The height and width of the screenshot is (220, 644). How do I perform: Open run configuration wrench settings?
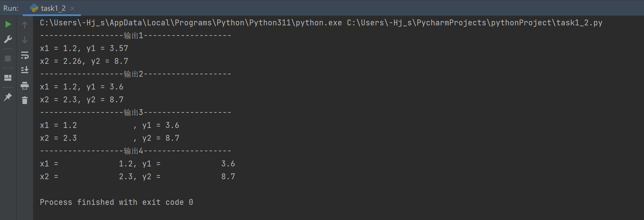click(8, 39)
